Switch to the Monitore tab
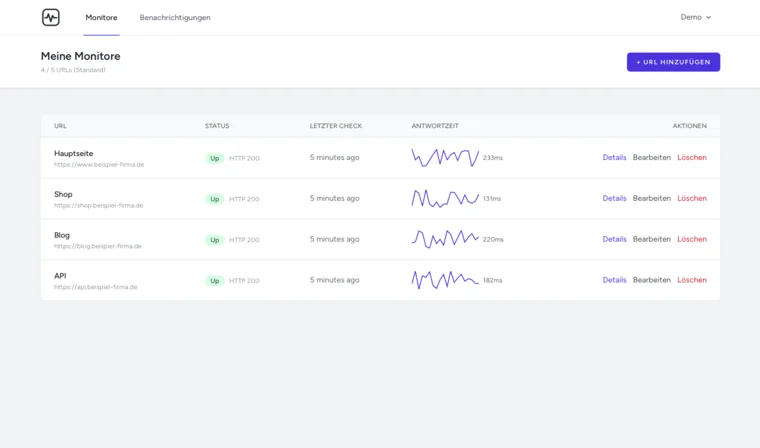Image resolution: width=760 pixels, height=448 pixels. click(101, 17)
